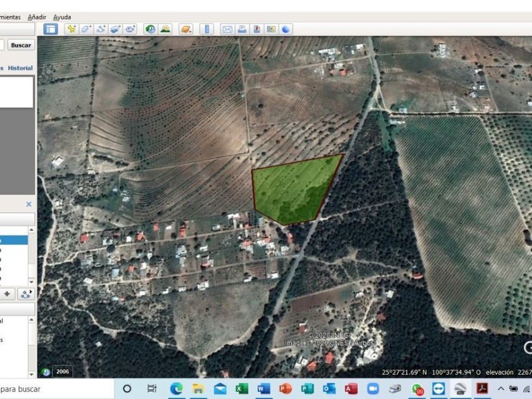Click the Add Image Overlay icon
This screenshot has width=532, height=399.
(x=115, y=29)
